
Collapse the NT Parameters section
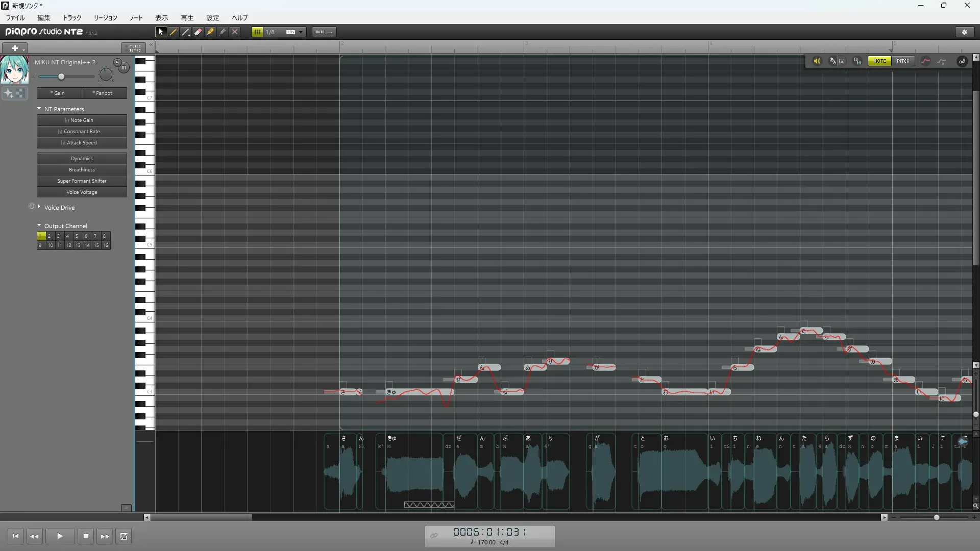(39, 109)
